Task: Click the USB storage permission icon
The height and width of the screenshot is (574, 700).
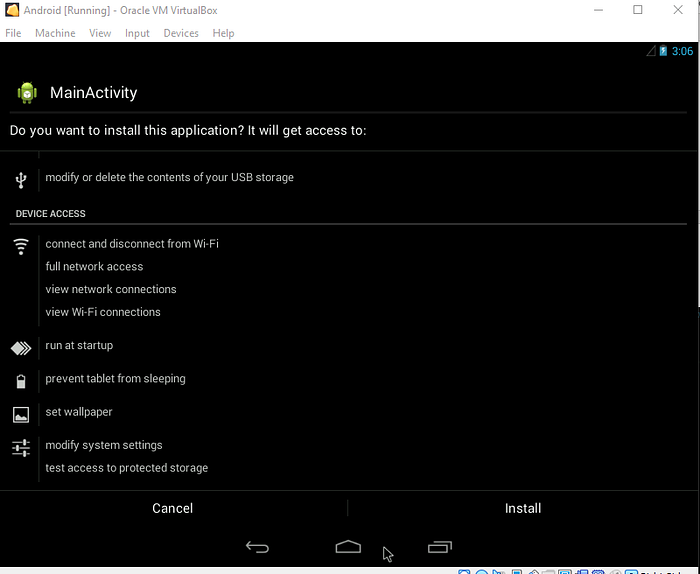Action: (21, 180)
